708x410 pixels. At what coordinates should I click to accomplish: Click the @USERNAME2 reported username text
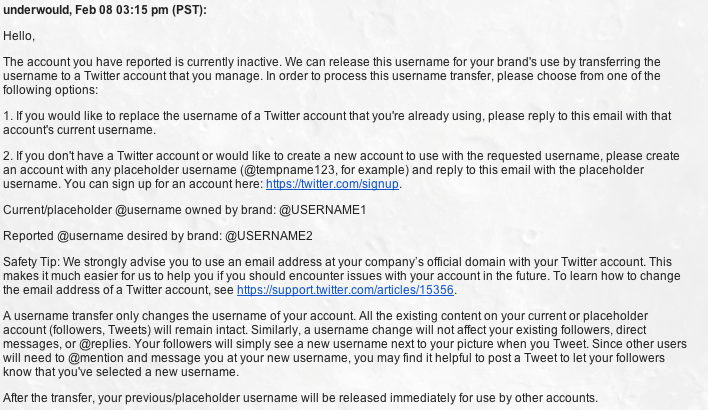(x=269, y=236)
